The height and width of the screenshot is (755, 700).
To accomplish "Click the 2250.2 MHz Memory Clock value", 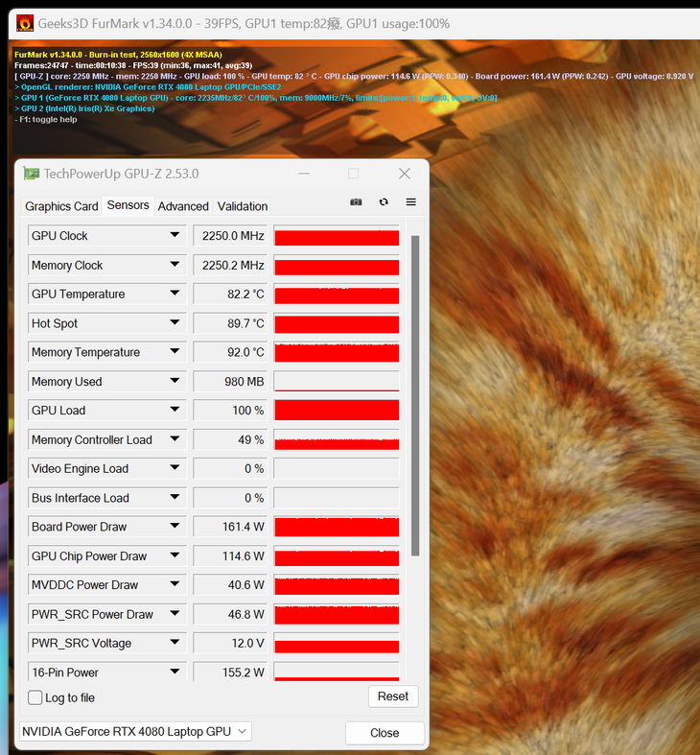I will click(x=230, y=265).
